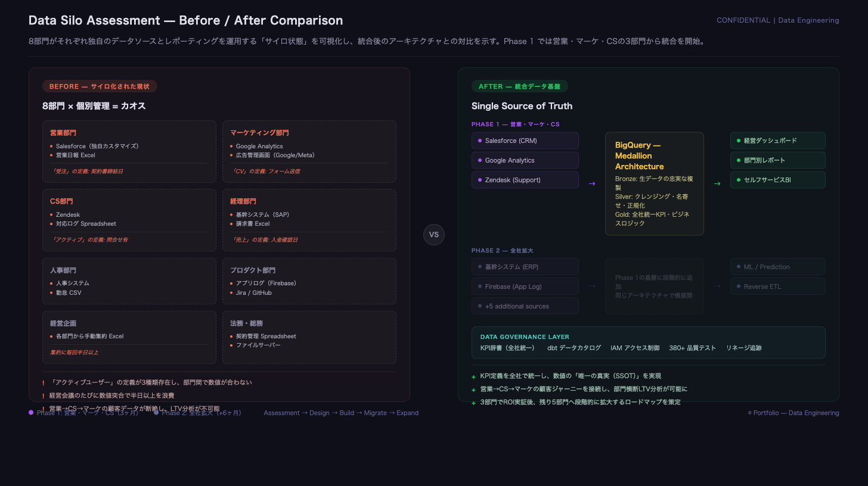The width and height of the screenshot is (868, 486).
Task: Click the purple arrow pointing to BigQuery
Action: click(x=591, y=183)
